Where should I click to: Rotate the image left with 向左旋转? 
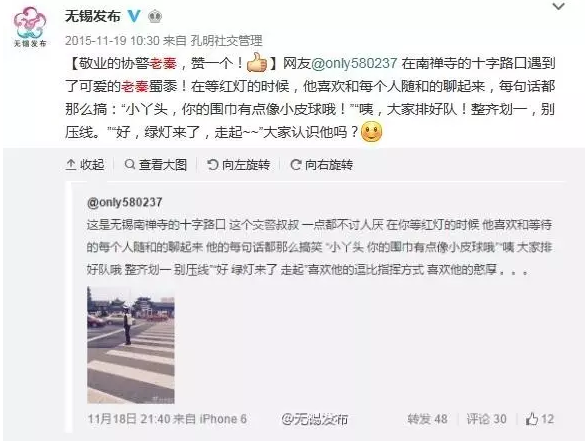(238, 164)
